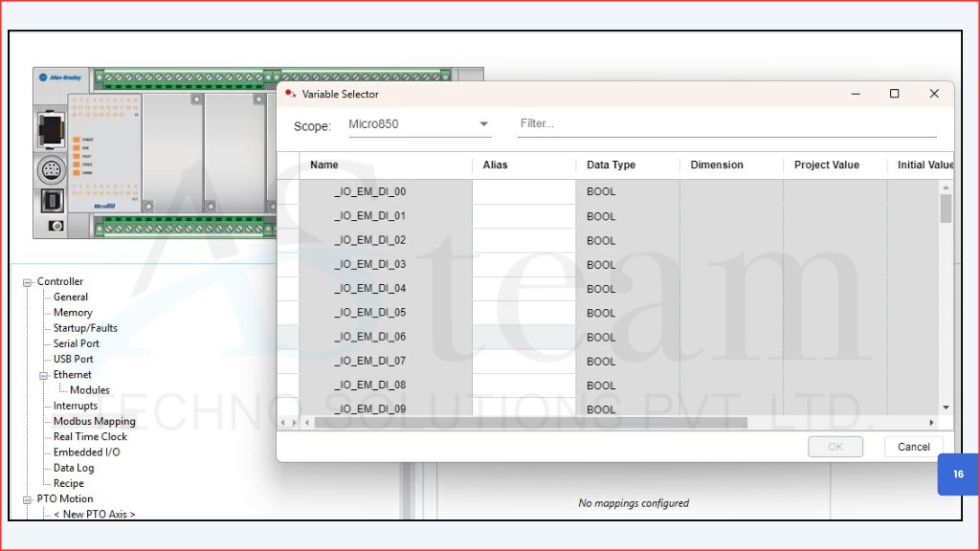This screenshot has width=980, height=551.
Task: Open Modbus Mapping in the controller tree
Action: click(x=94, y=422)
